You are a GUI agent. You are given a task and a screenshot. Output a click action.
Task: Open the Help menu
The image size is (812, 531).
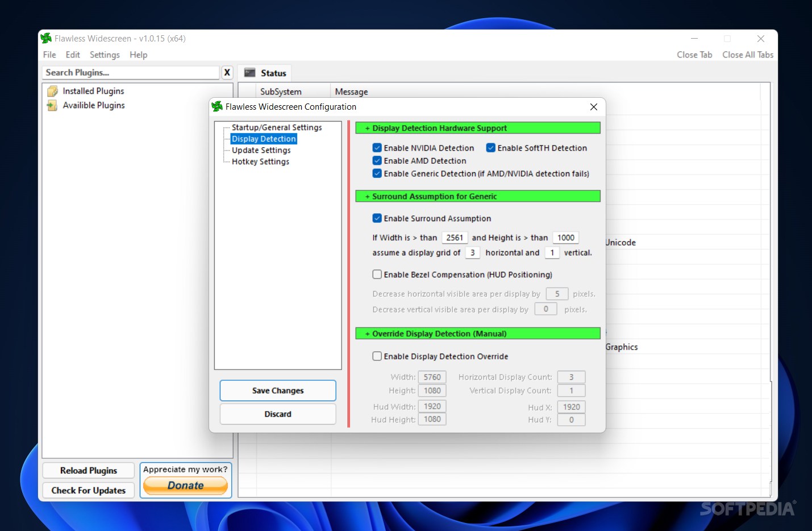[138, 55]
